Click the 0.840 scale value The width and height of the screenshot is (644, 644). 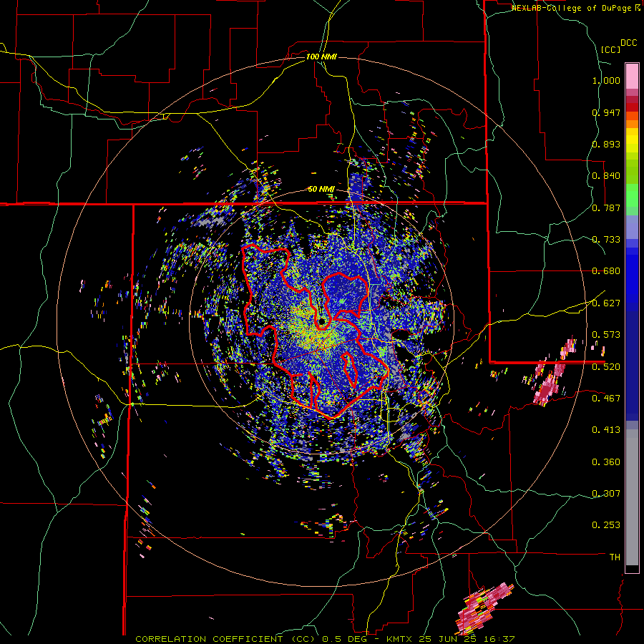pos(606,176)
